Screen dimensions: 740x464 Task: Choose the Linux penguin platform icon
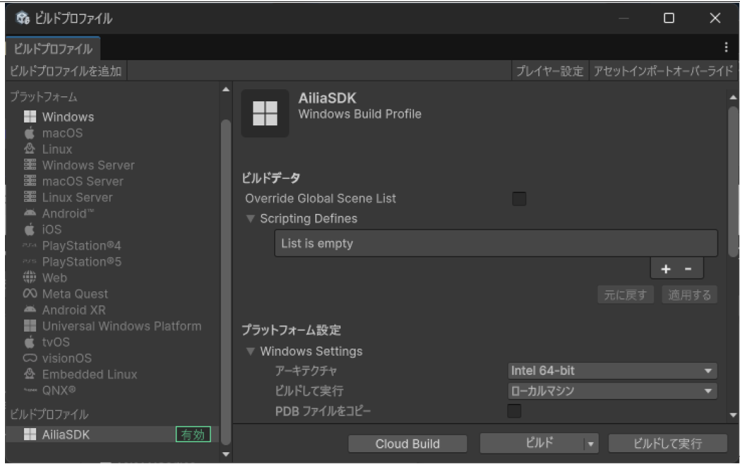tap(30, 149)
